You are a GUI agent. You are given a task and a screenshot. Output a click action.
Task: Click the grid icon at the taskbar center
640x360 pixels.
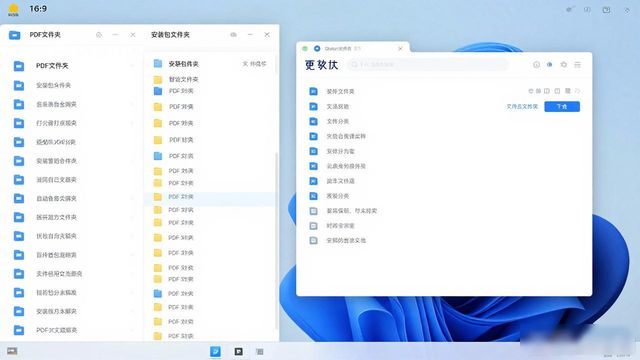(x=260, y=351)
